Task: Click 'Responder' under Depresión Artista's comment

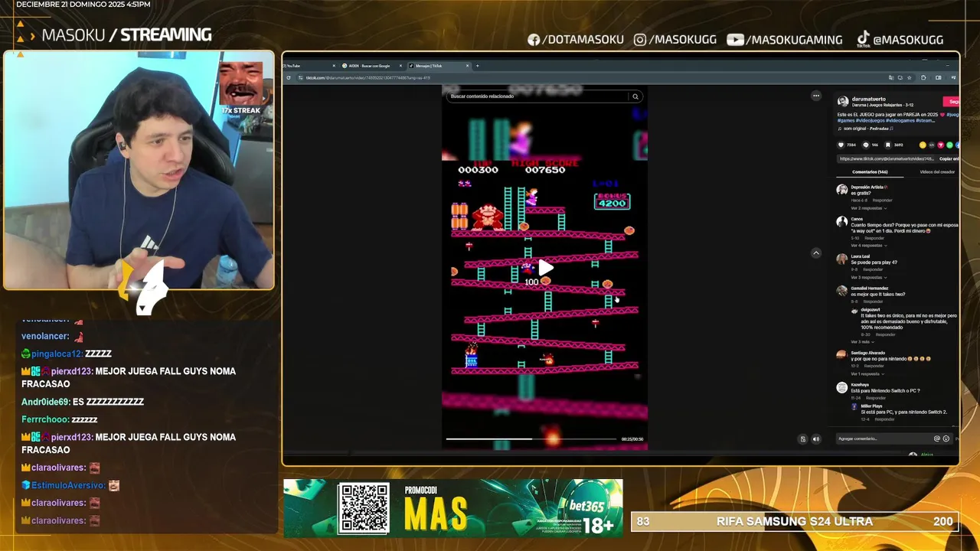Action: click(x=883, y=201)
